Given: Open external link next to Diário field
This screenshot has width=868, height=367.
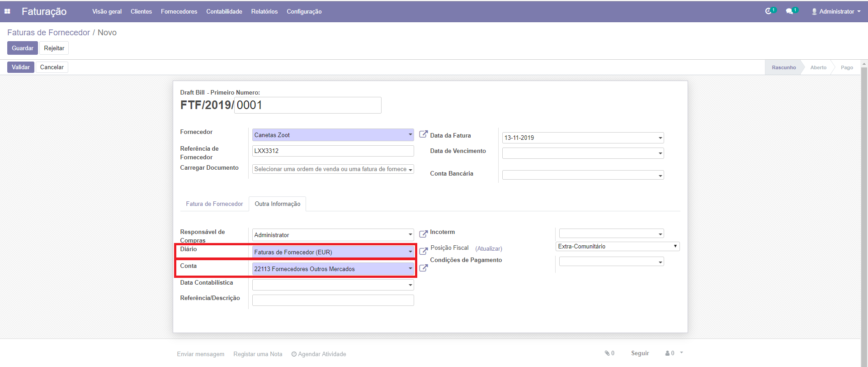Looking at the screenshot, I should pyautogui.click(x=423, y=251).
